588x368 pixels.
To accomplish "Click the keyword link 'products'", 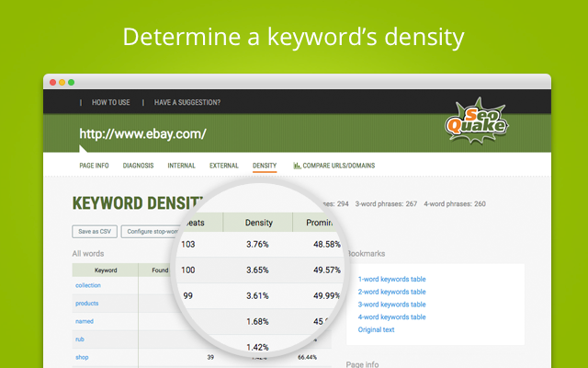I will 87,304.
